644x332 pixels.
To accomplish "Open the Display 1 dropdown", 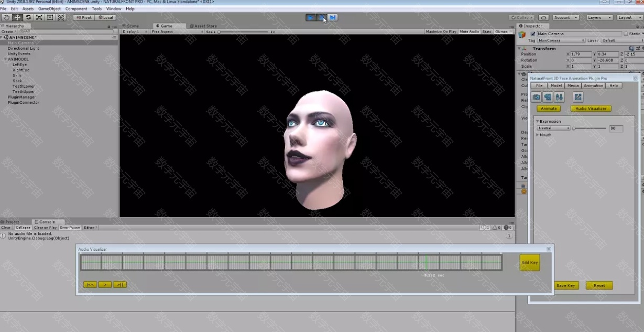I will [x=135, y=31].
